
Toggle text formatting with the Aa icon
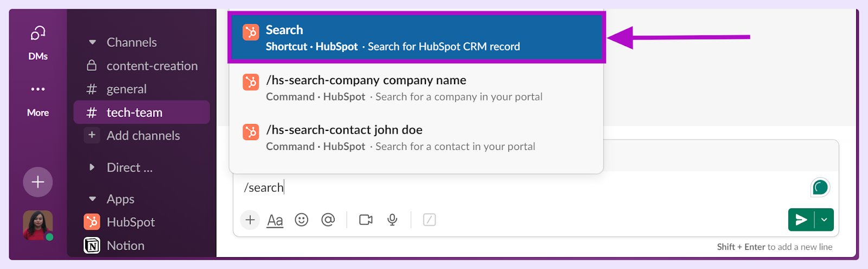click(x=275, y=220)
